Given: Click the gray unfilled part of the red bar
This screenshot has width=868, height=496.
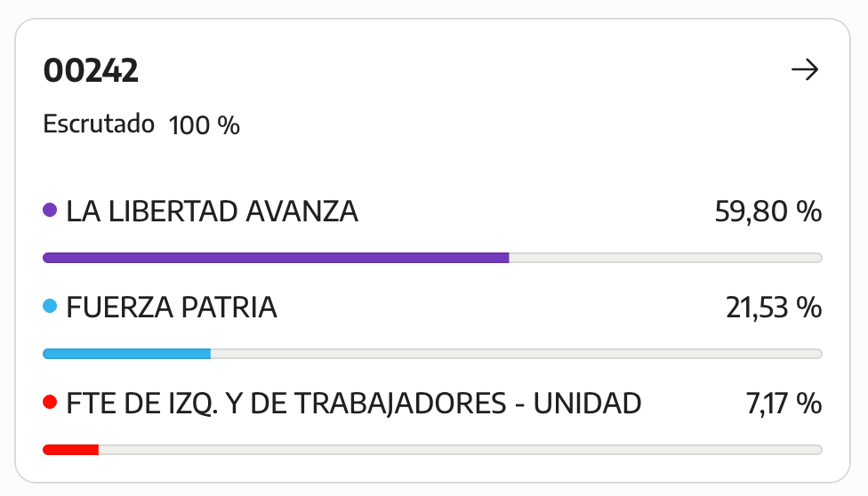Looking at the screenshot, I should pyautogui.click(x=461, y=450).
